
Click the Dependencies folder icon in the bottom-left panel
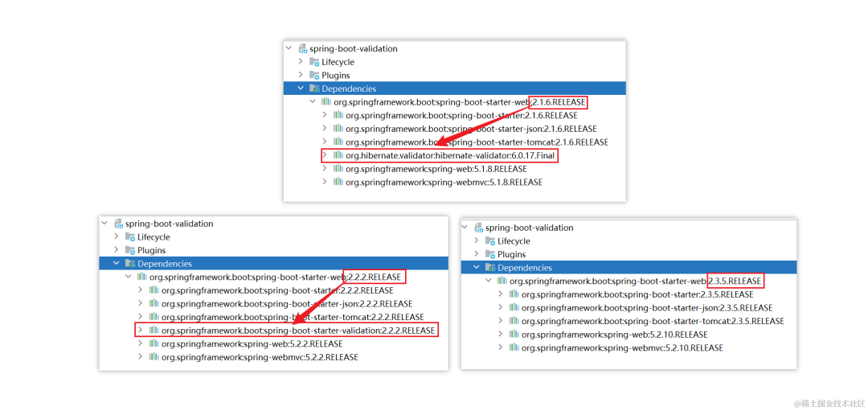130,264
